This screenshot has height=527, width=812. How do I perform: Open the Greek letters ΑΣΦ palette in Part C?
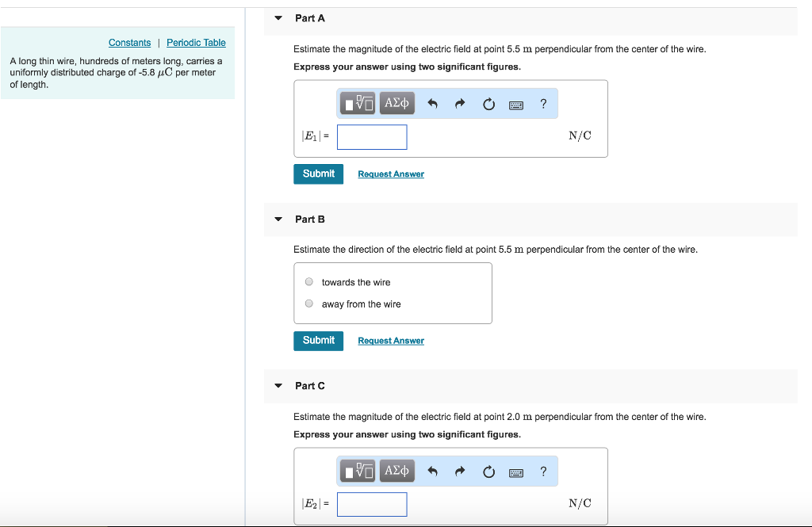[396, 470]
